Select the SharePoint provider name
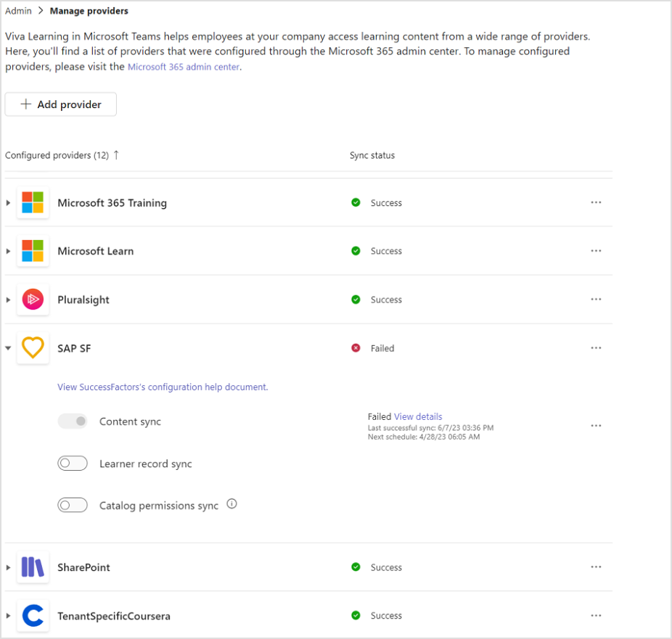This screenshot has width=672, height=639. (83, 567)
